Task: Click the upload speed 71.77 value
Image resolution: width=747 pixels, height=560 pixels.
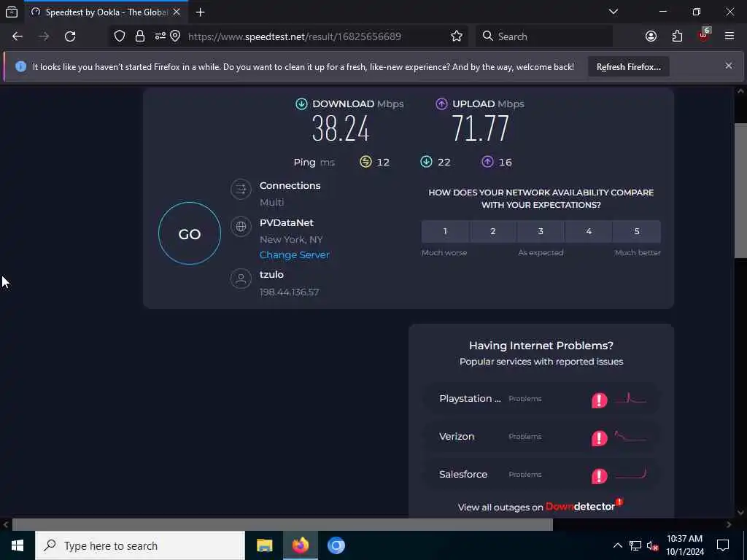Action: (x=480, y=128)
